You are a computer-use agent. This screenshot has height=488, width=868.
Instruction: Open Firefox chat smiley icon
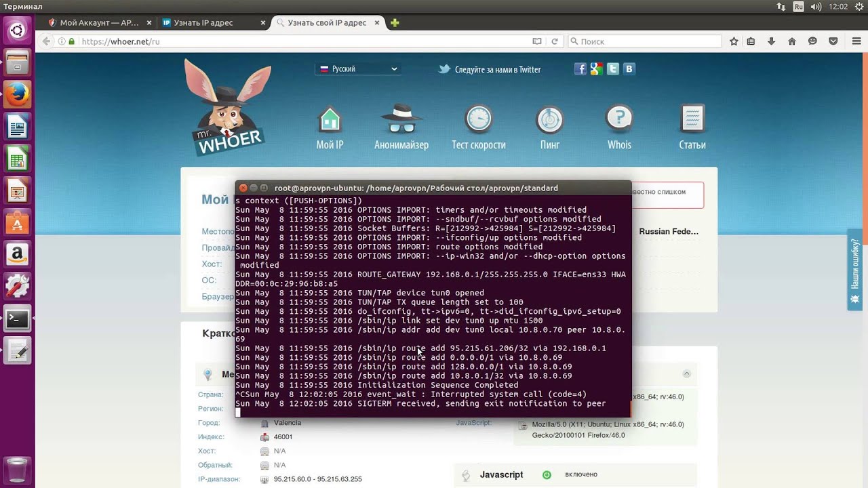pos(812,41)
